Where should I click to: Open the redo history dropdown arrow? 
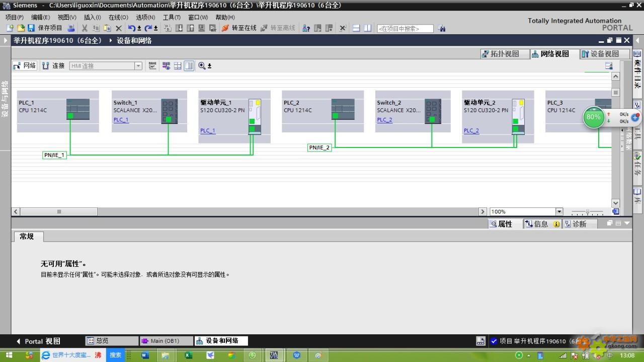[x=156, y=28]
